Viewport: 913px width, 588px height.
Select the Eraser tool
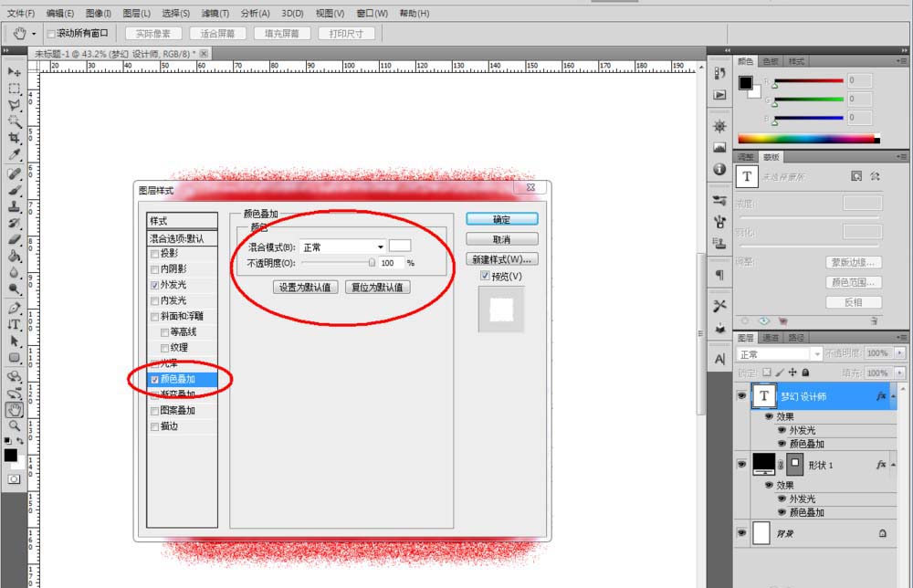pyautogui.click(x=14, y=239)
